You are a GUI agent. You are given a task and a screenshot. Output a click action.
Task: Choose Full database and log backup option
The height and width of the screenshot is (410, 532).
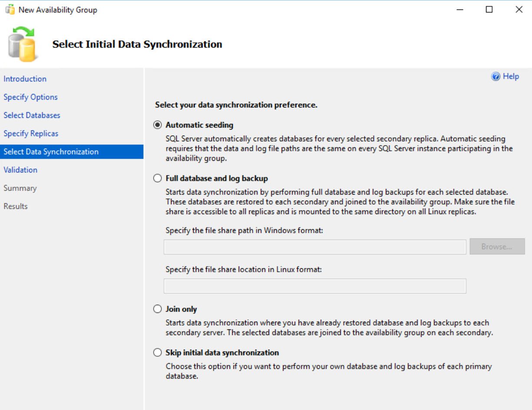[158, 178]
